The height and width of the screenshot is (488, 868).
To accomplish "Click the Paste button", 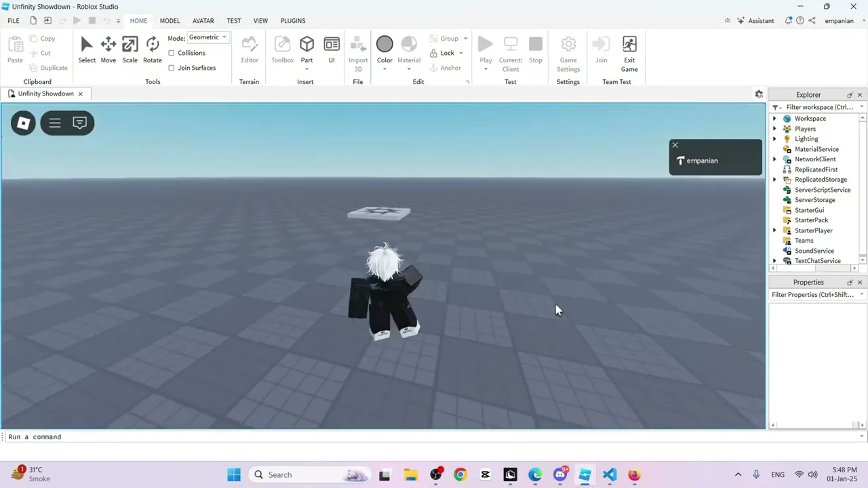I will pos(15,50).
